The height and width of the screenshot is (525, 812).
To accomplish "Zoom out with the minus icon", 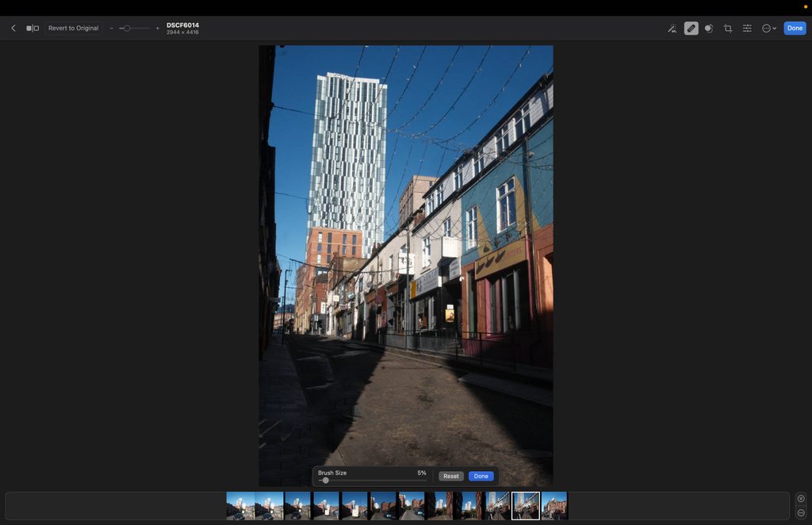I will (x=111, y=29).
